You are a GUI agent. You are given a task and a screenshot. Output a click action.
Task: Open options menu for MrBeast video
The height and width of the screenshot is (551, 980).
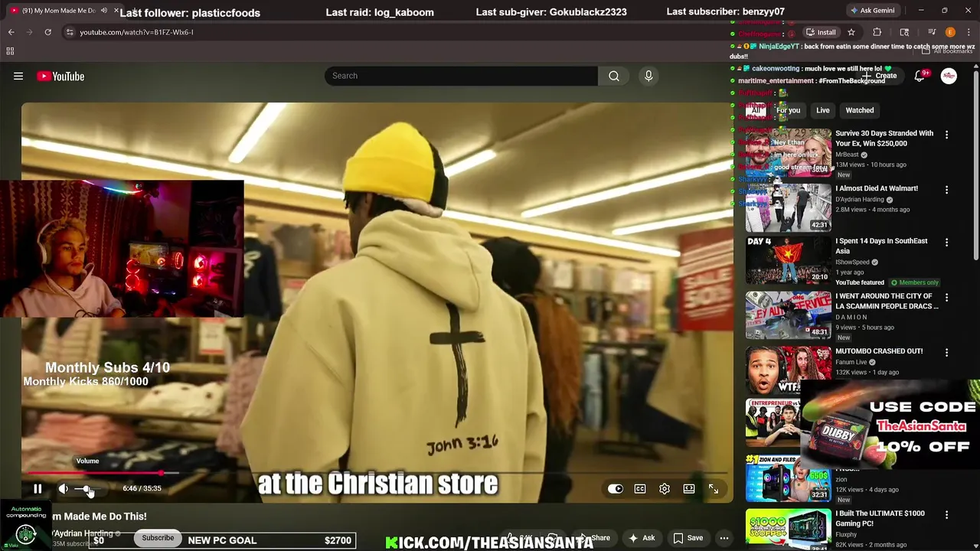tap(946, 135)
